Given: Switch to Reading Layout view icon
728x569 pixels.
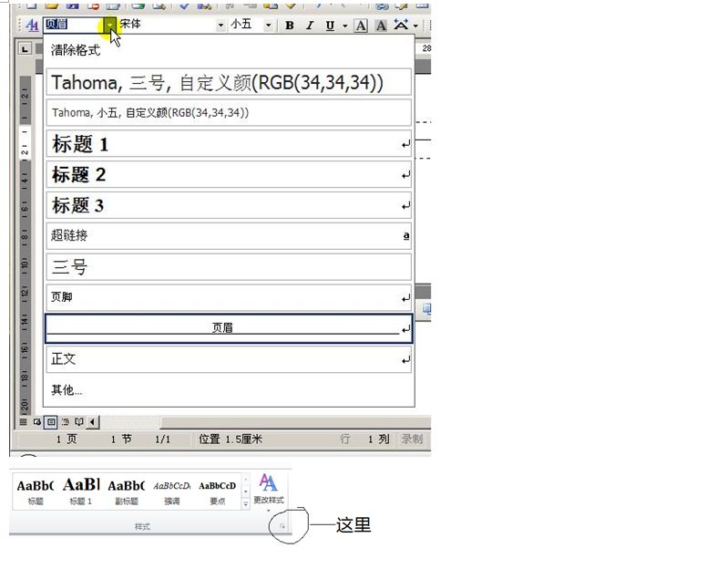Looking at the screenshot, I should click(x=79, y=422).
